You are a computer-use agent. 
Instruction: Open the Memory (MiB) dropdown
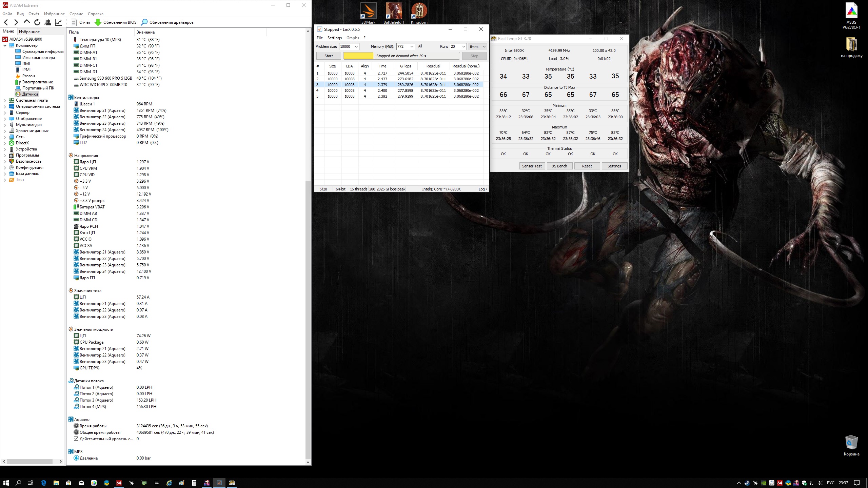(412, 47)
